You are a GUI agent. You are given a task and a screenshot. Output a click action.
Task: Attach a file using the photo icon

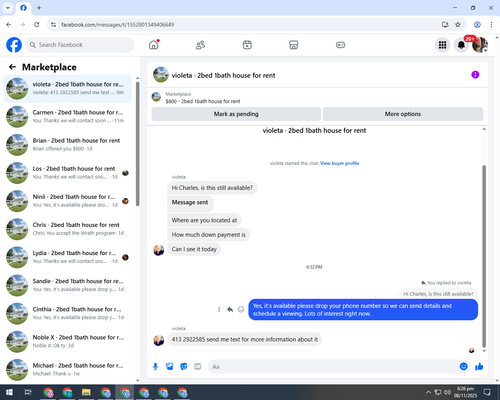(170, 367)
